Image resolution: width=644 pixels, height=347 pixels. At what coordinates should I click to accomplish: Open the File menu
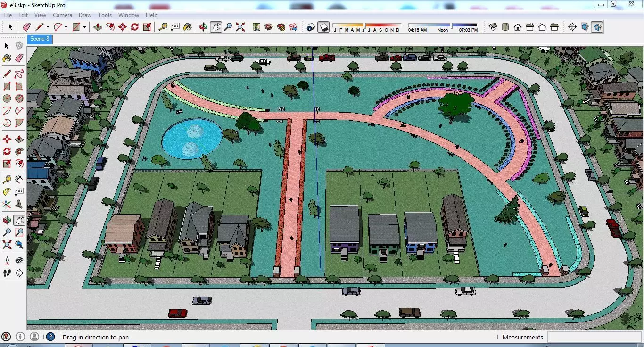[8, 15]
